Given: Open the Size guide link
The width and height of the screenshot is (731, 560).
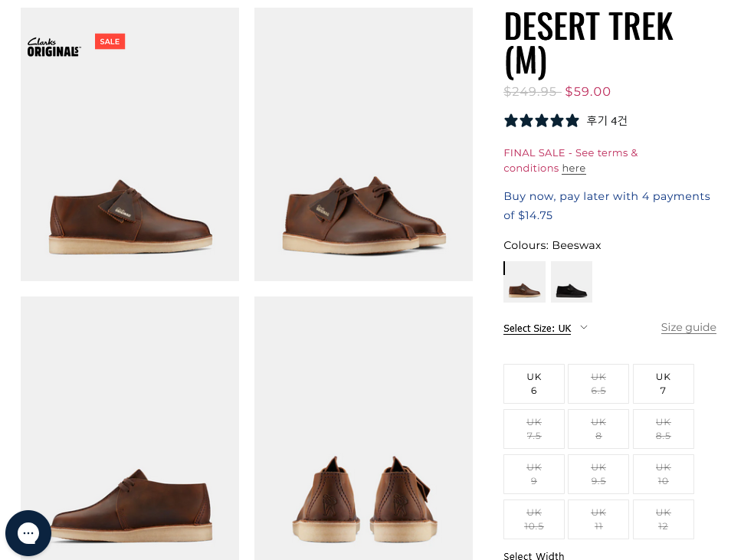Looking at the screenshot, I should 688,328.
